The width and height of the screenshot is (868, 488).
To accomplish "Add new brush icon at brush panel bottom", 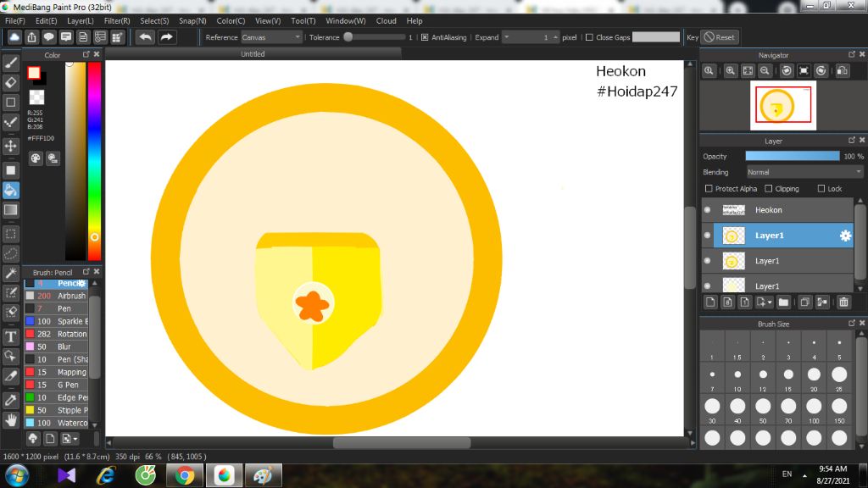I will point(50,439).
